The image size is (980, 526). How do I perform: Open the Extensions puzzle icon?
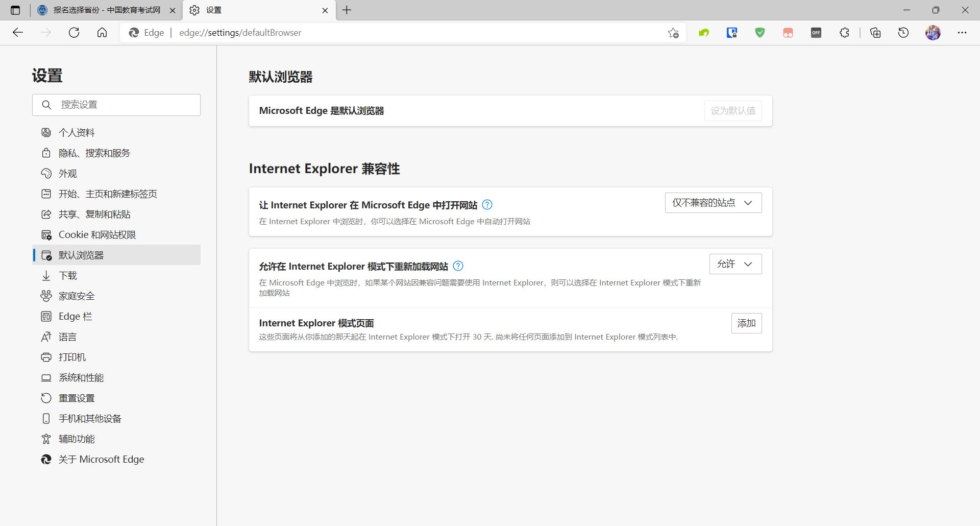click(844, 33)
